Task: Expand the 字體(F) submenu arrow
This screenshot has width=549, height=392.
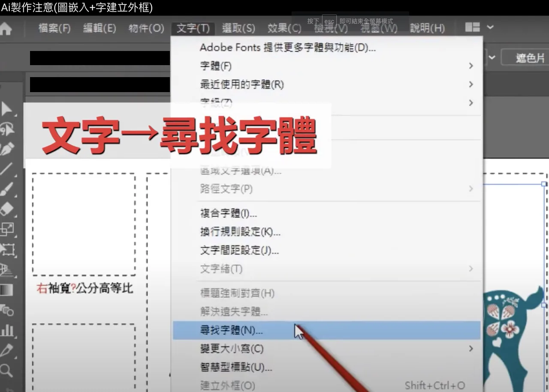Action: point(471,66)
